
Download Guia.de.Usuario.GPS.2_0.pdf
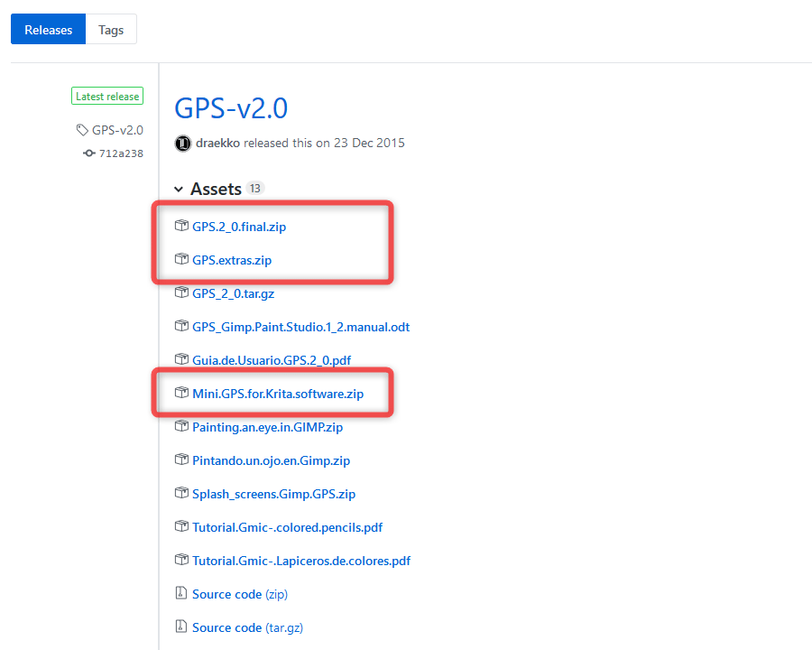[272, 360]
